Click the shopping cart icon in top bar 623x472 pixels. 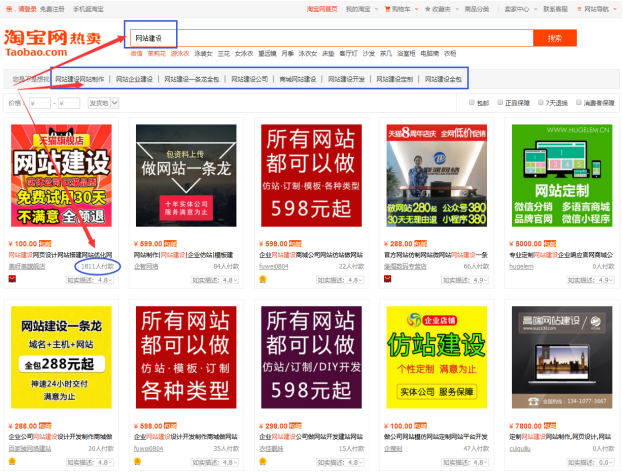coord(387,9)
